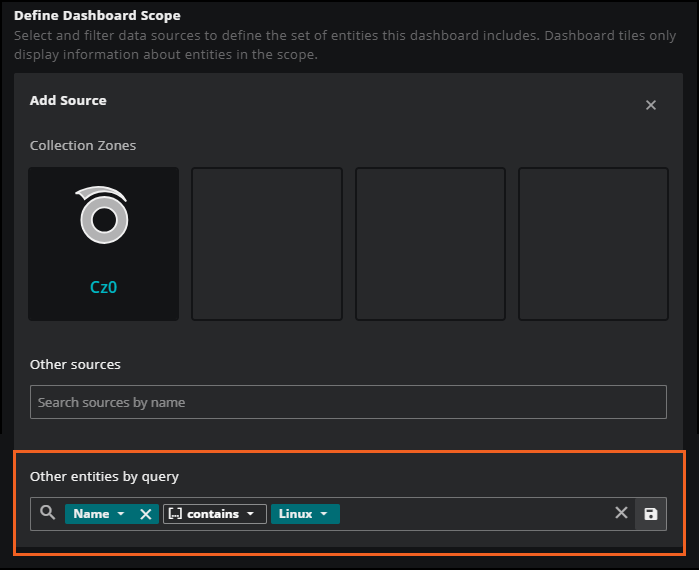Clear the entire entity query
Viewport: 699px width, 570px height.
[621, 513]
